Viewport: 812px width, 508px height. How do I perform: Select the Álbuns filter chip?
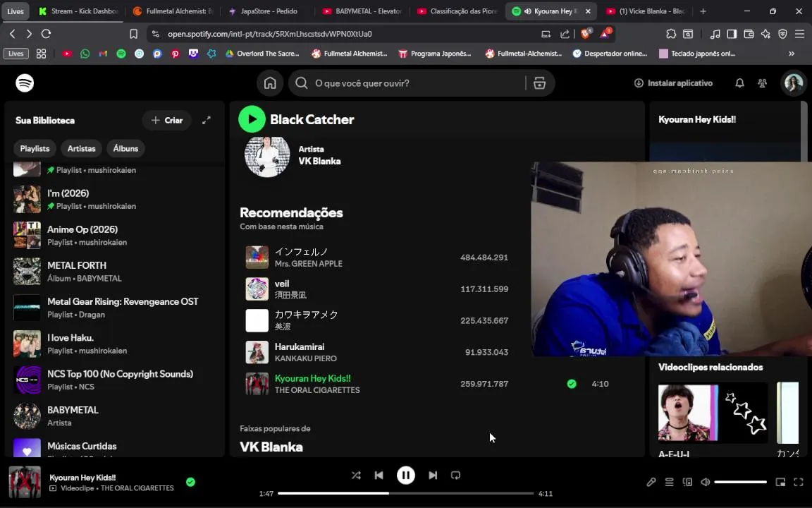pyautogui.click(x=126, y=148)
